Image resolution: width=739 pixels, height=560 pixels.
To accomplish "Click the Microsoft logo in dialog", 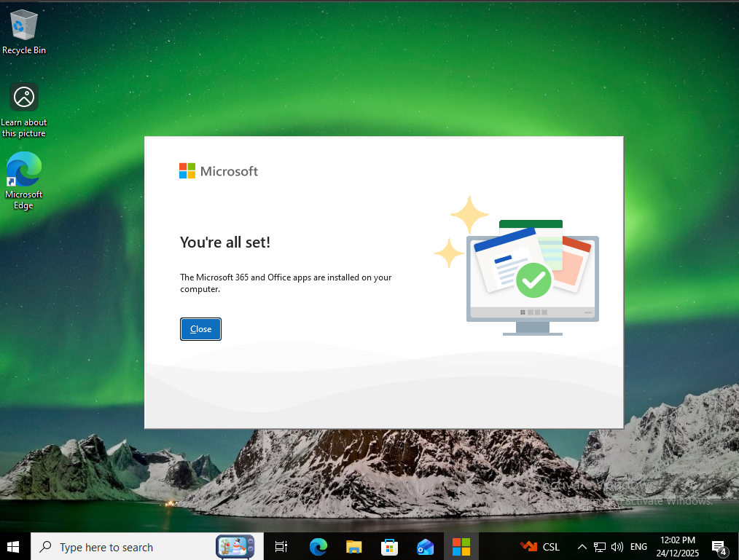I will click(219, 171).
